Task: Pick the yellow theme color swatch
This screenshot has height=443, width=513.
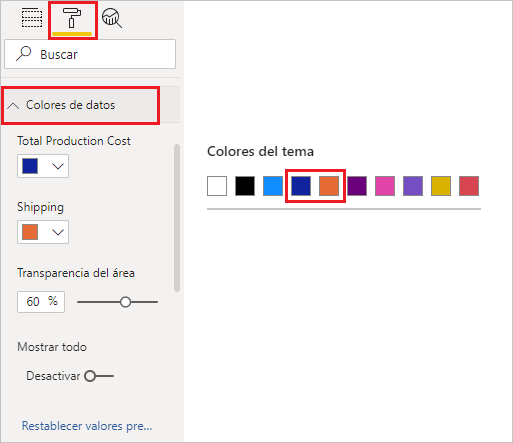Action: point(441,186)
